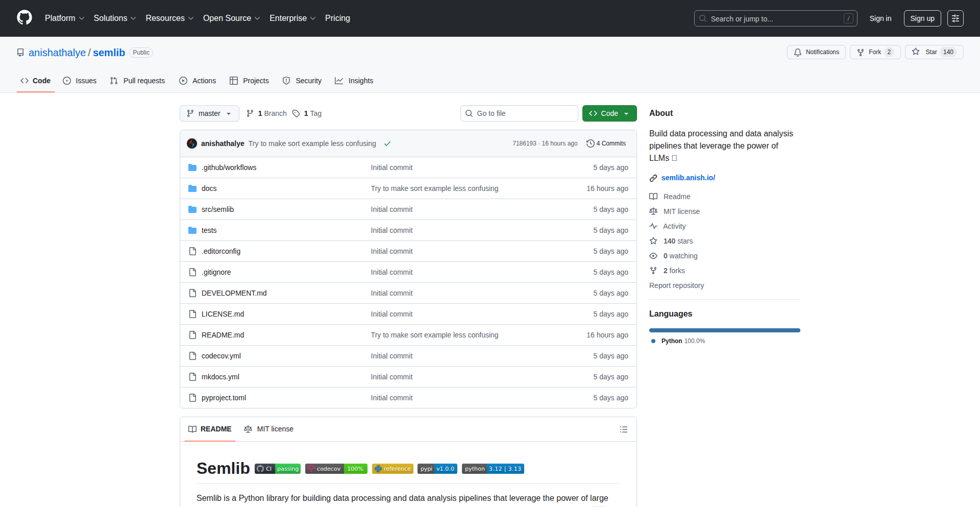
Task: Click the green commit status checkmark
Action: 387,143
